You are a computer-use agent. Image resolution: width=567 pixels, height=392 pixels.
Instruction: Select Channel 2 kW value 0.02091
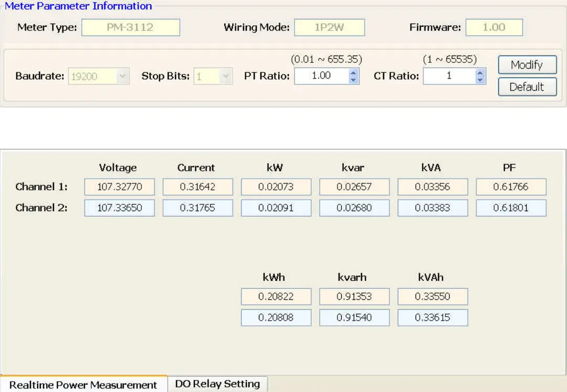276,208
